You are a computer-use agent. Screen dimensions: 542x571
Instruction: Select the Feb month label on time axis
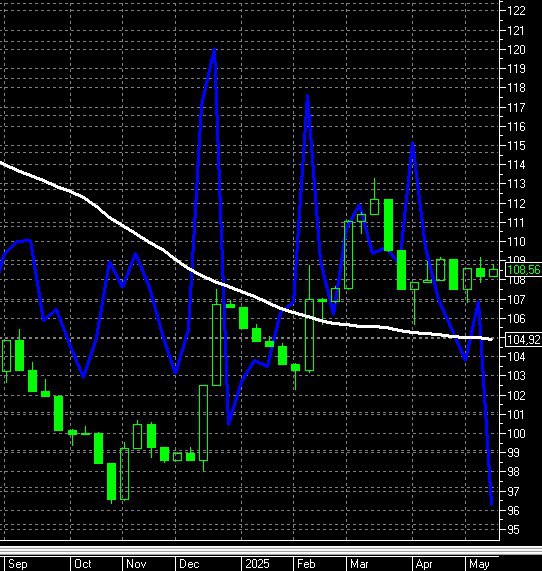[x=306, y=564]
